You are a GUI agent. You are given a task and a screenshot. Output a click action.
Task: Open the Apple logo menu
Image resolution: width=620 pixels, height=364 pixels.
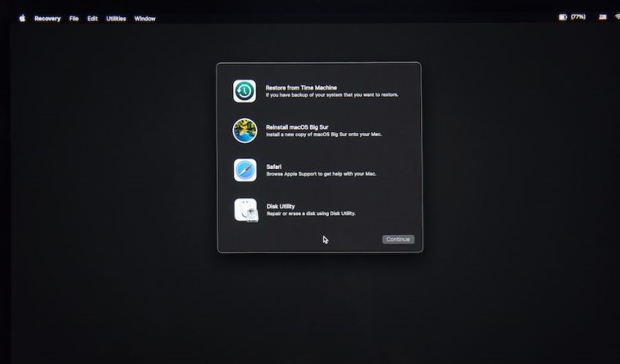click(23, 18)
